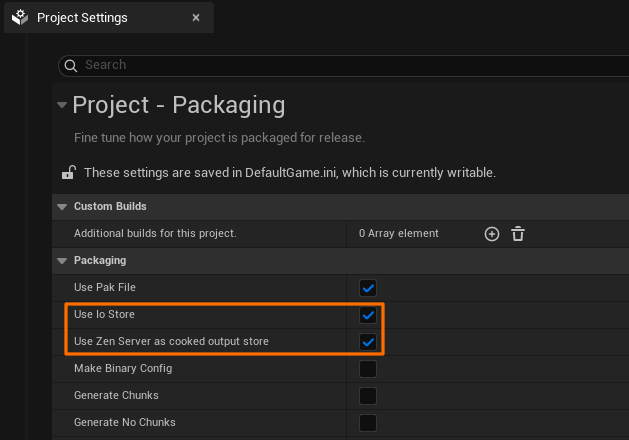Collapse the Packaging category
Viewport: 629px width, 440px height.
pyautogui.click(x=62, y=261)
